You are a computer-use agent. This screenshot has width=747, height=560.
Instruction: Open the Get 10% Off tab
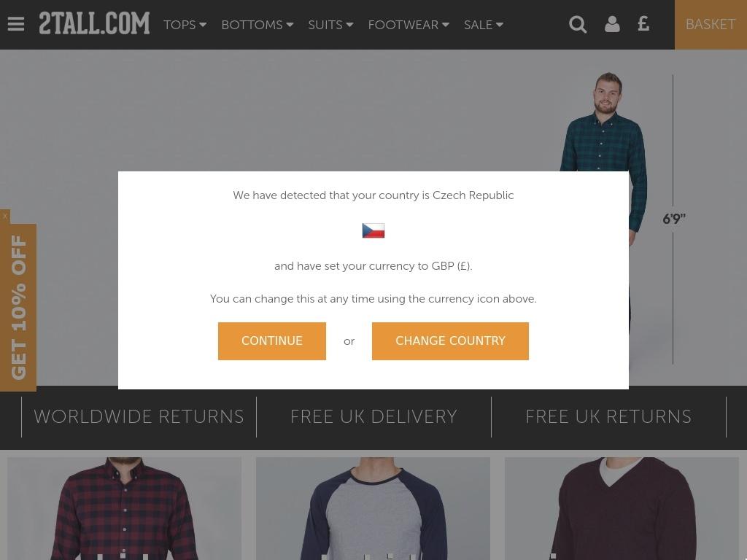coord(18,308)
